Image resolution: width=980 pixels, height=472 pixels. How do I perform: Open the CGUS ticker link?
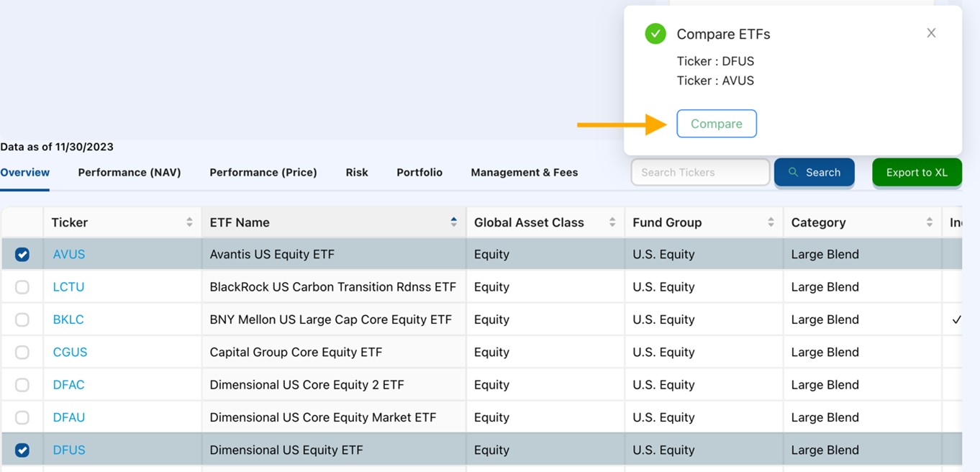(70, 353)
